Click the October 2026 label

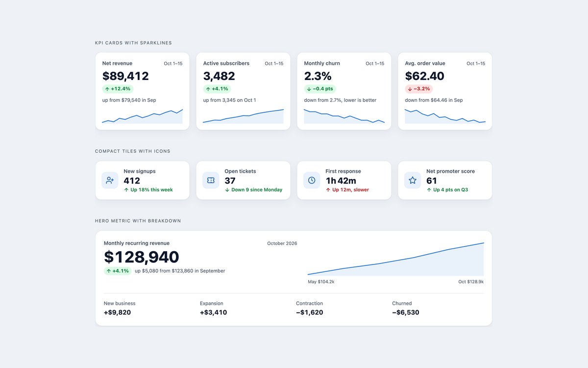pyautogui.click(x=282, y=243)
